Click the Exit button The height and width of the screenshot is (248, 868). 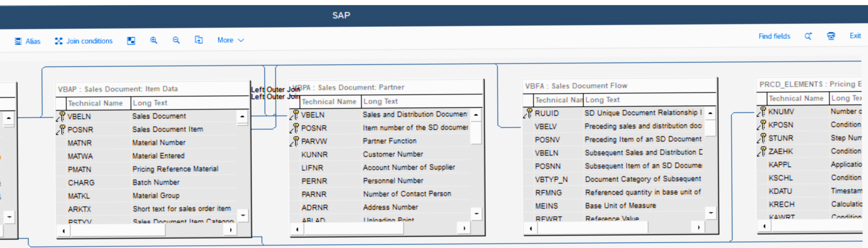[855, 36]
